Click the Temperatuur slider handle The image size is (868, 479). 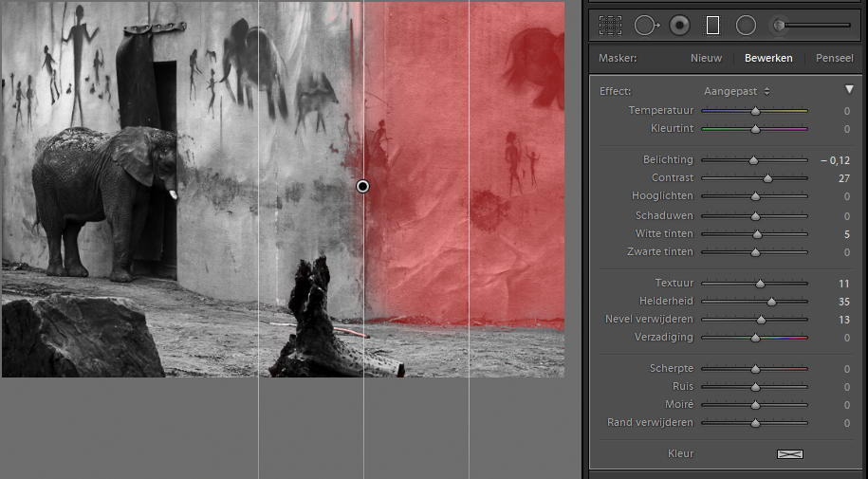(x=755, y=112)
